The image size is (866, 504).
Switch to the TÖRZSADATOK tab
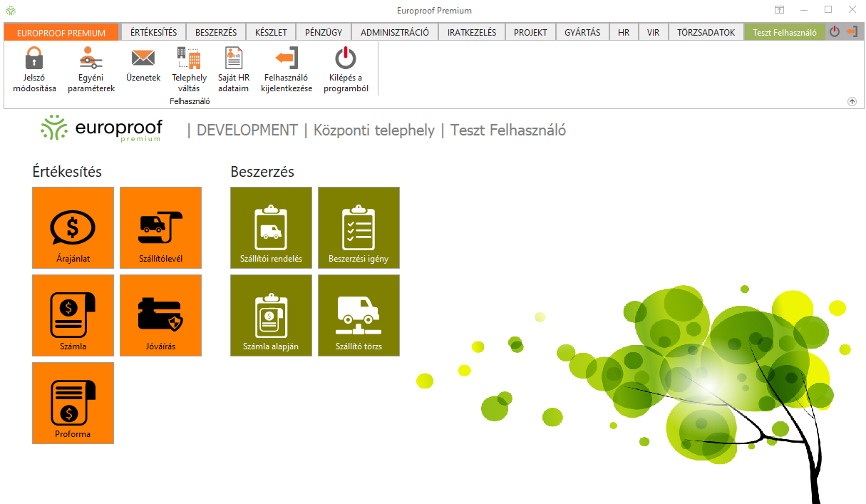click(x=706, y=32)
